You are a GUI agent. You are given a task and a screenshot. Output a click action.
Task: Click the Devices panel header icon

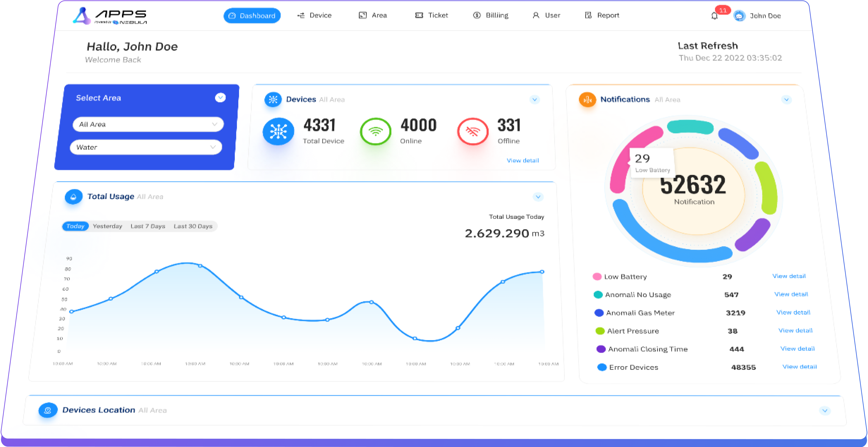273,99
